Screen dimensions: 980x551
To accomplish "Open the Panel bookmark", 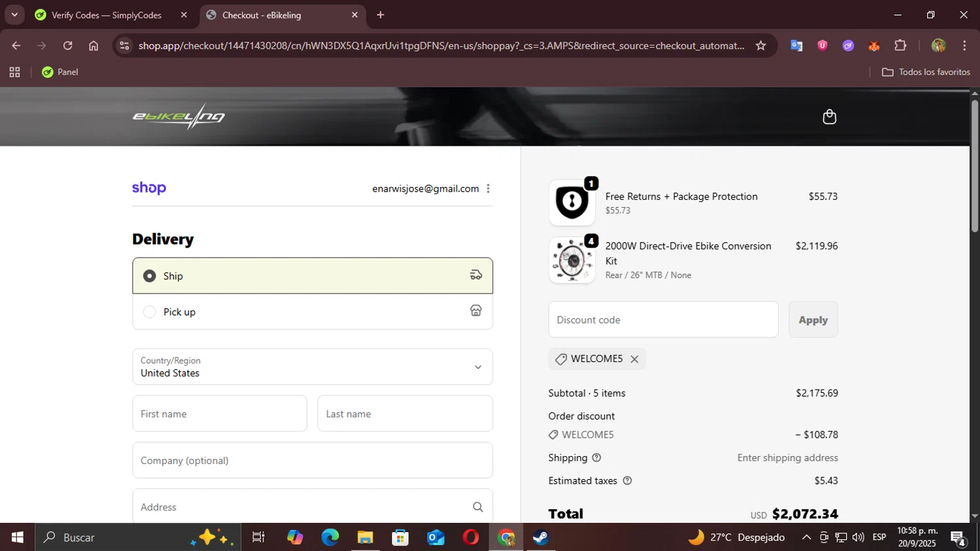I will (60, 72).
